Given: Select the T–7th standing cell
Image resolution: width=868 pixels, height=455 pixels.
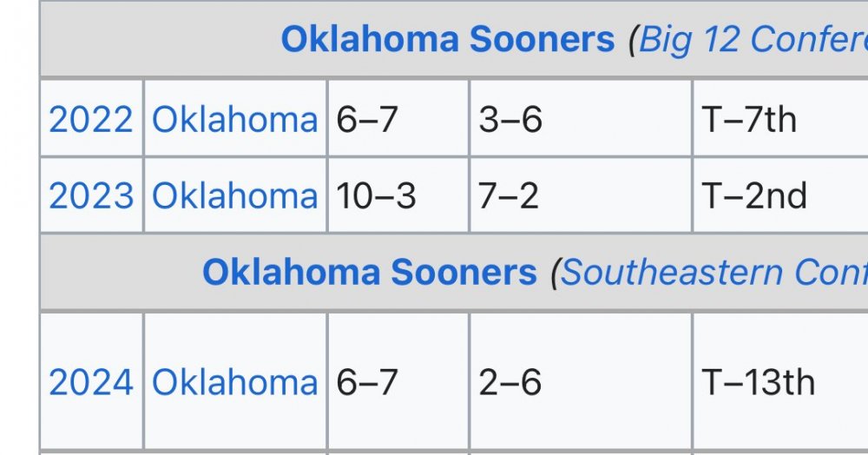Looking at the screenshot, I should coord(749,119).
